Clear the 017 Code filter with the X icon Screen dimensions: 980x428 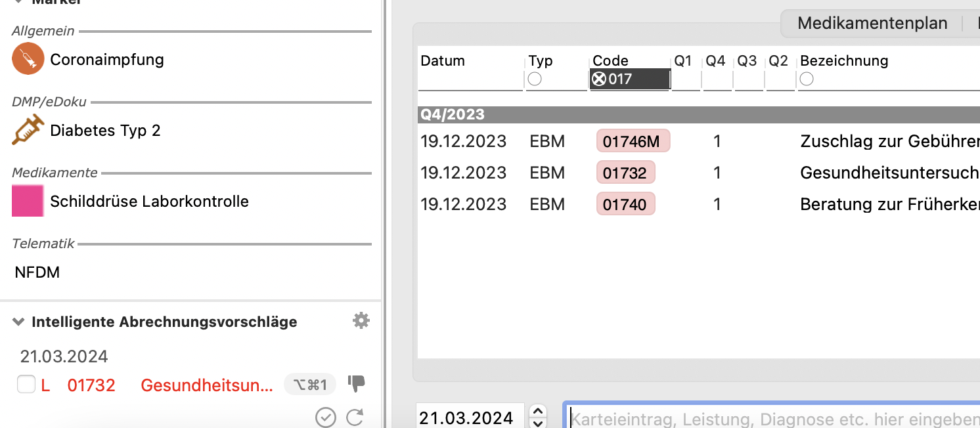599,79
